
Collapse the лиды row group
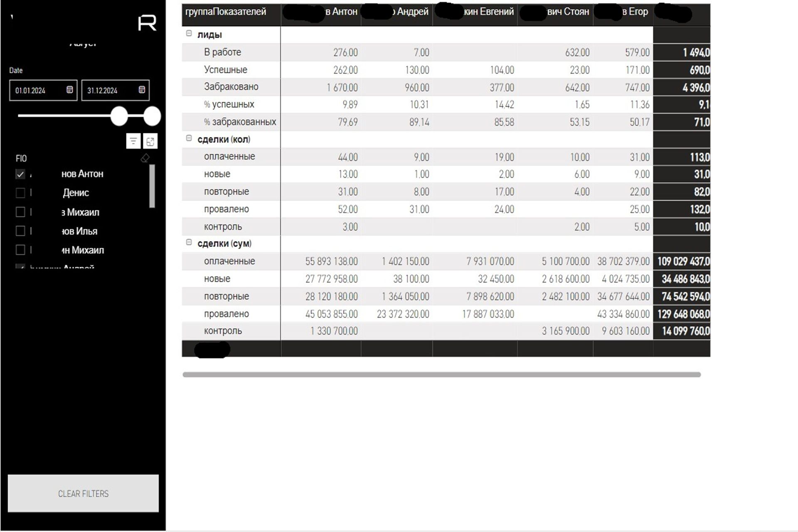(189, 34)
